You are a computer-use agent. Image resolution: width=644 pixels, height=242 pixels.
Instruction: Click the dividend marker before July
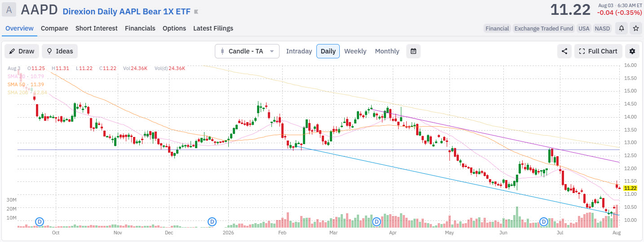pos(544,221)
